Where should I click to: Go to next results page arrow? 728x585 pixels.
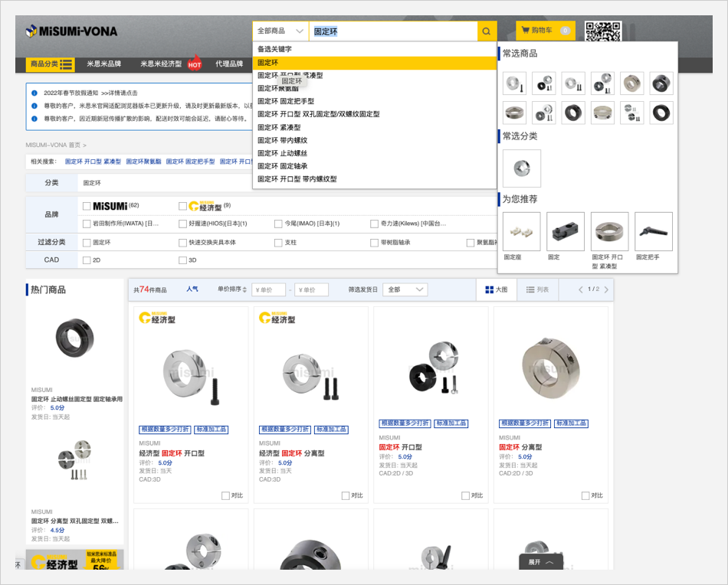[606, 289]
